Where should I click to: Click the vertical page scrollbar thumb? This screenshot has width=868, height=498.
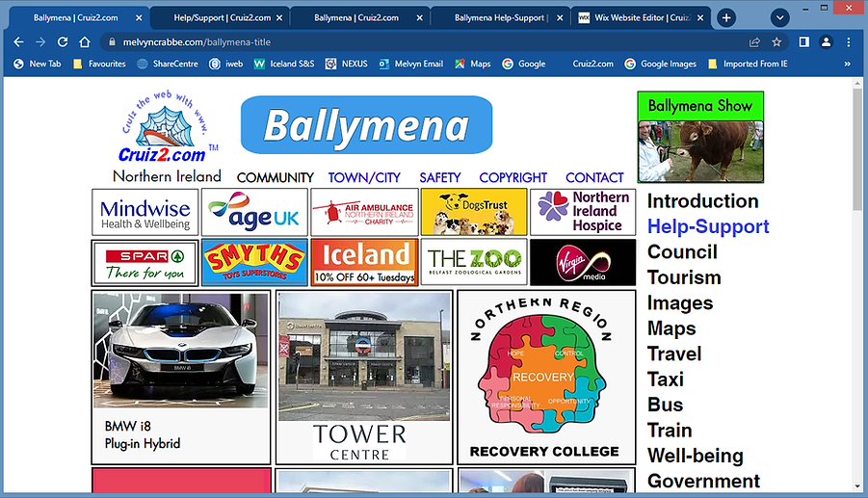pos(857,149)
